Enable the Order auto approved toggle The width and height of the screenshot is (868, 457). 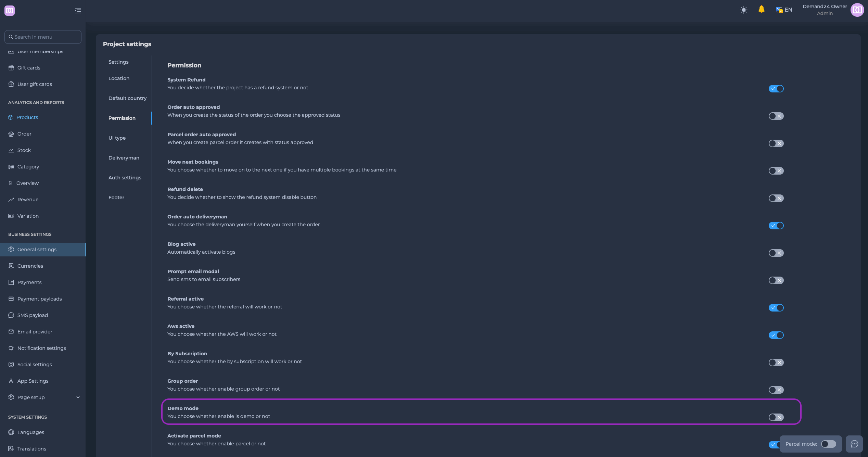pyautogui.click(x=776, y=116)
